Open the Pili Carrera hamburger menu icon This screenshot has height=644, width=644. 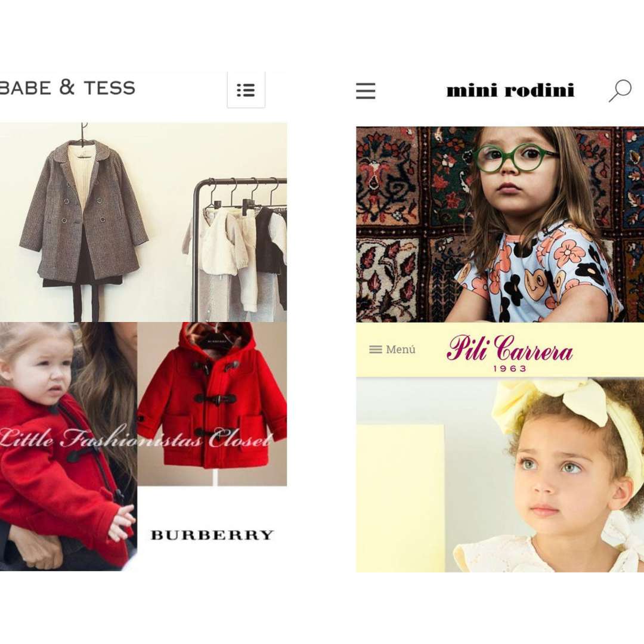click(376, 349)
